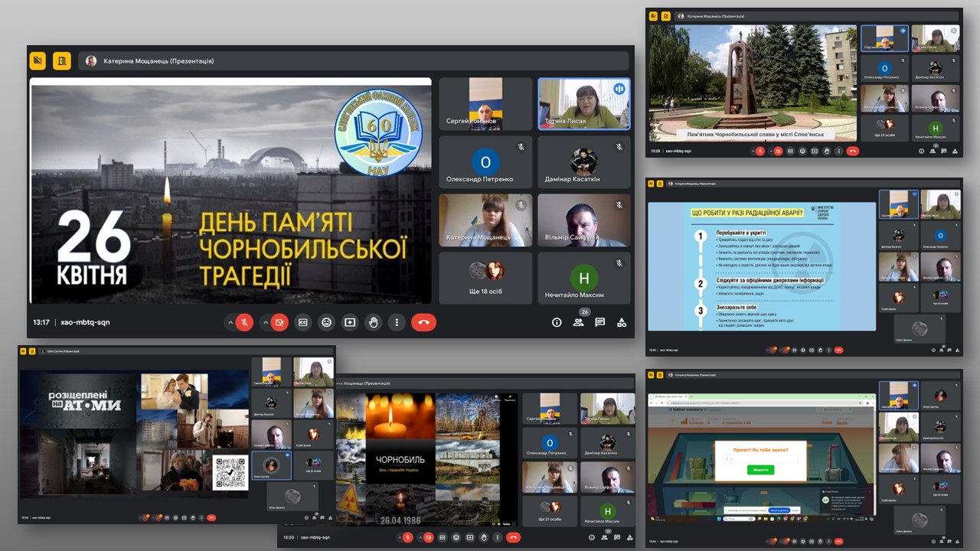Viewport: 980px width, 551px height.
Task: Open activities icon in the 13:17 window
Action: click(622, 322)
